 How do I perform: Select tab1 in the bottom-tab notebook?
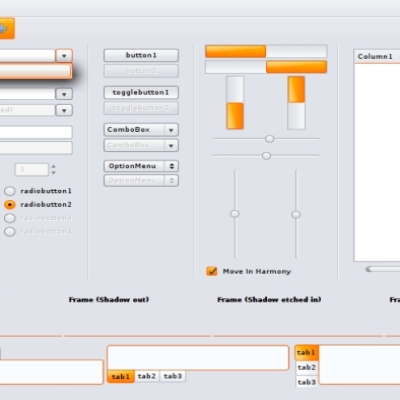121,376
